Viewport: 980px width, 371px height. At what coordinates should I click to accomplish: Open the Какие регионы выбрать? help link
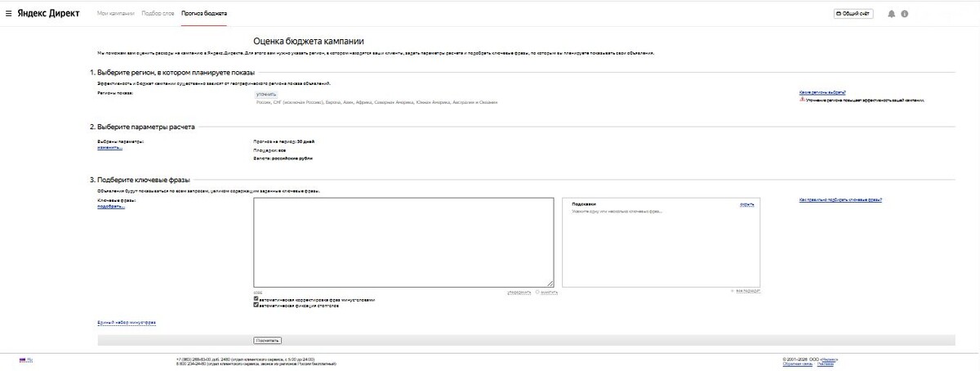pyautogui.click(x=822, y=93)
